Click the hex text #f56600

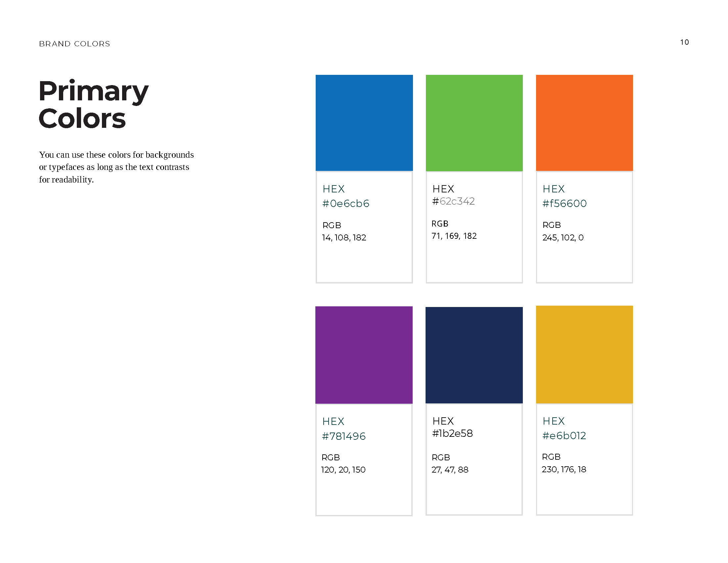(x=564, y=203)
